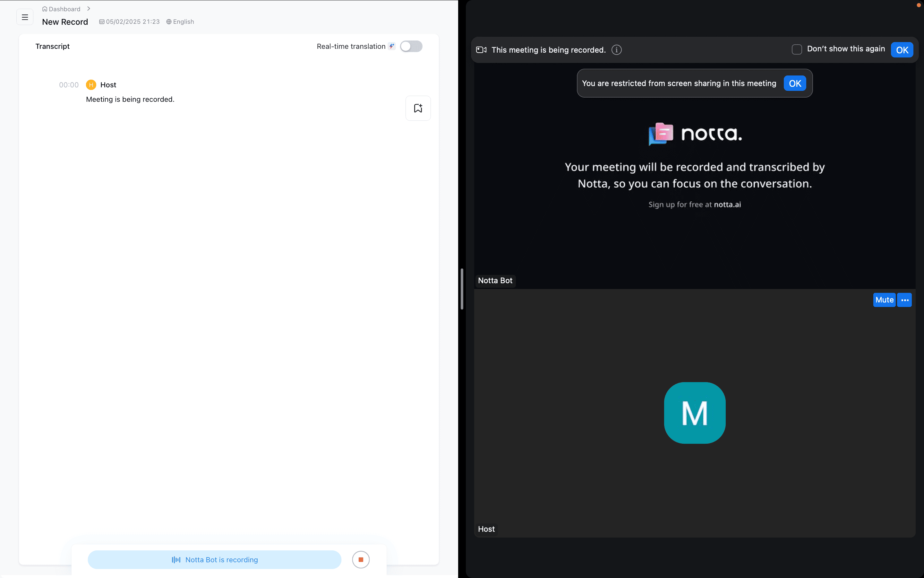Image resolution: width=924 pixels, height=578 pixels.
Task: Click the Real-time translation AI sparkle icon
Action: pyautogui.click(x=392, y=46)
